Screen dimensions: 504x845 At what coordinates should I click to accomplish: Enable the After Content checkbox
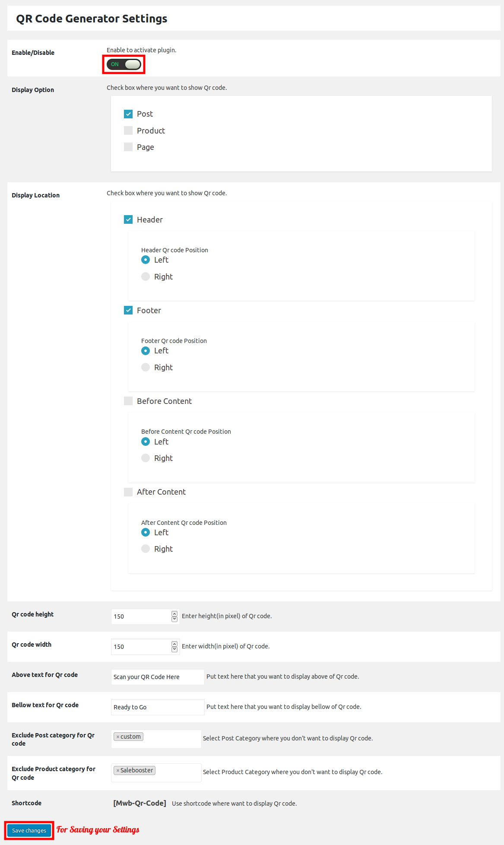click(128, 492)
